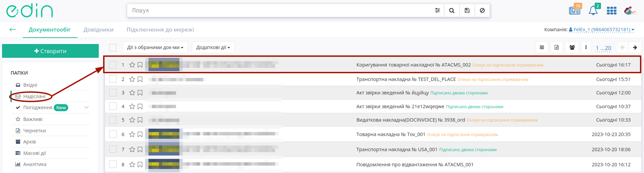This screenshot has width=644, height=173.
Task: Select checkbox for row 2 TEST_DEL_PLACE
Action: point(113,79)
